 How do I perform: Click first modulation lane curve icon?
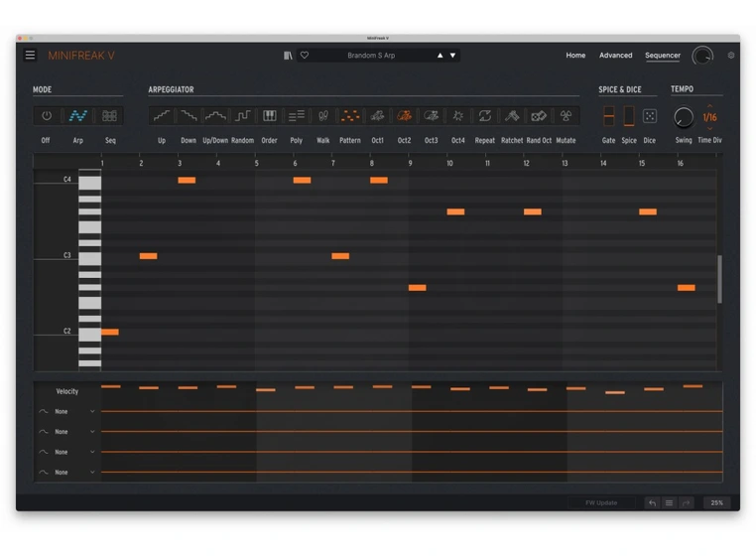point(43,412)
